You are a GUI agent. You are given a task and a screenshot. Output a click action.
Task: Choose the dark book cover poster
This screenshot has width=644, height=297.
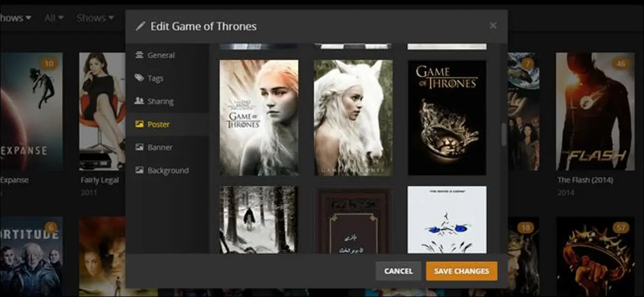point(353,220)
